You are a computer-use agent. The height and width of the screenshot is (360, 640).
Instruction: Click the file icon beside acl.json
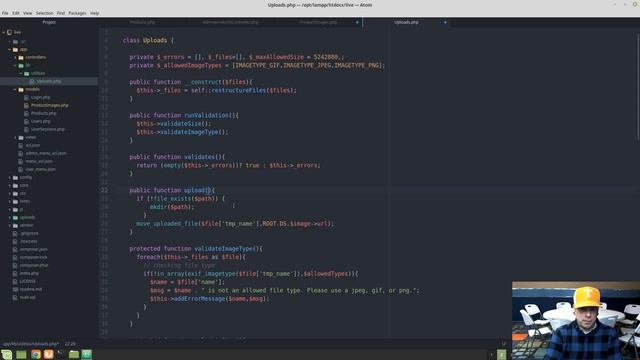click(x=21, y=145)
